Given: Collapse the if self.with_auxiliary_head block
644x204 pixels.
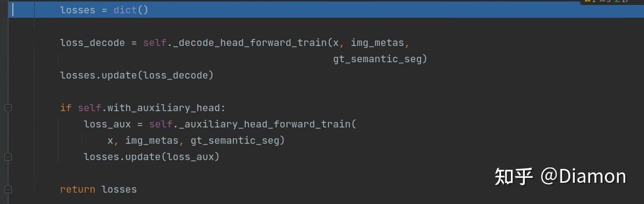Looking at the screenshot, I should coord(7,108).
